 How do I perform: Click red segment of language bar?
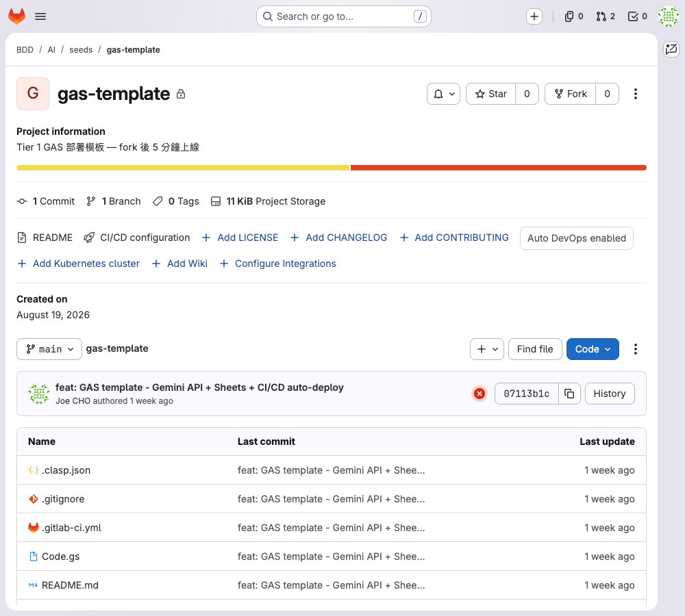(x=499, y=168)
